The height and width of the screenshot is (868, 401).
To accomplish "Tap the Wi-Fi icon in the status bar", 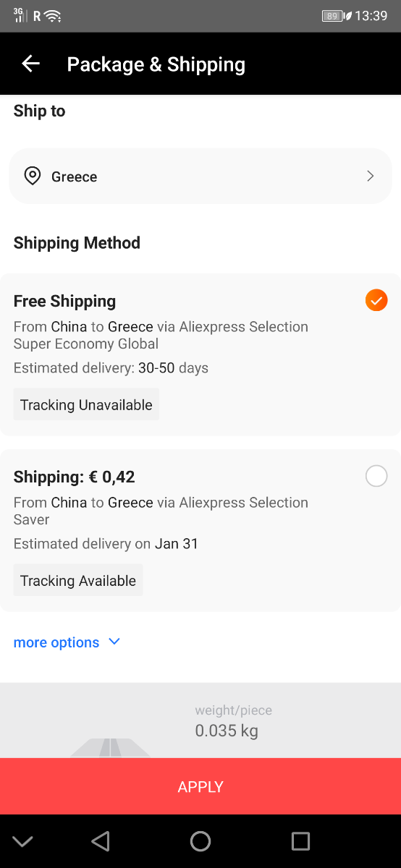I will pos(53,16).
